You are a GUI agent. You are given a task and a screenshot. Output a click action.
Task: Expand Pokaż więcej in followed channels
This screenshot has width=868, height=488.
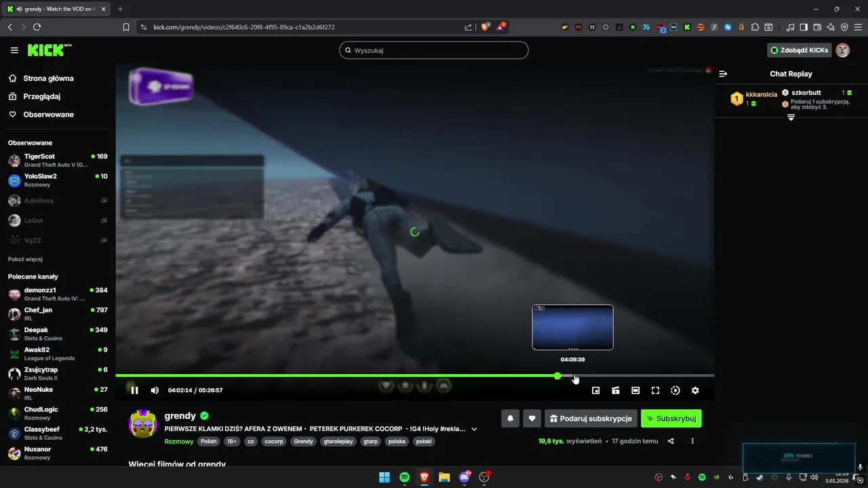tap(26, 259)
